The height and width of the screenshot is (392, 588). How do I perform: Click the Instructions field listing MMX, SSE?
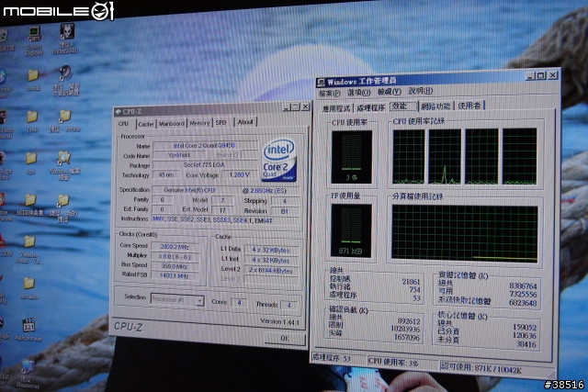pos(227,220)
